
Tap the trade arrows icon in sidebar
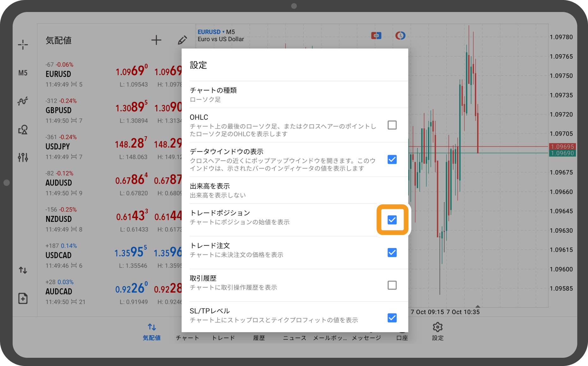click(23, 270)
